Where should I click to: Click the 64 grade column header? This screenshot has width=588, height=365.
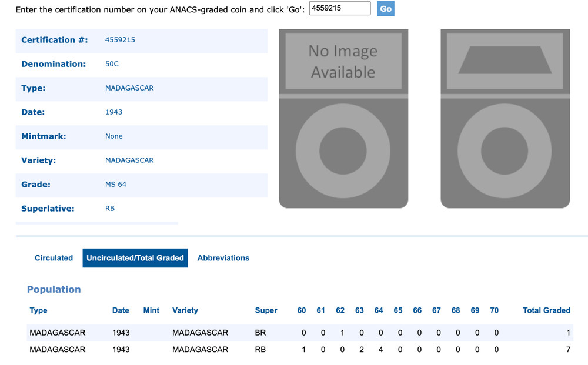[x=379, y=310]
